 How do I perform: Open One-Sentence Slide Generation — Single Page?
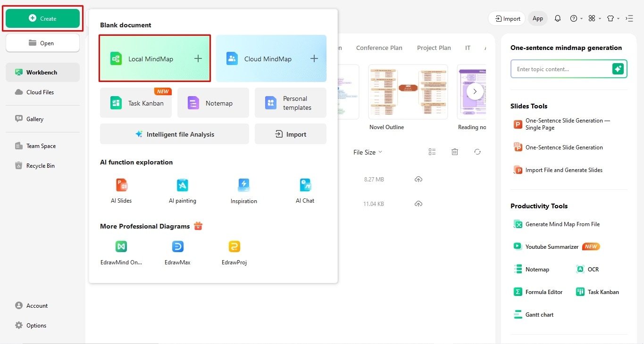562,124
